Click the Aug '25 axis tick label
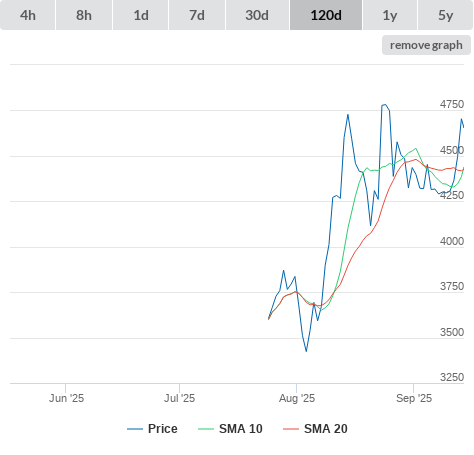This screenshot has height=455, width=474. point(297,398)
